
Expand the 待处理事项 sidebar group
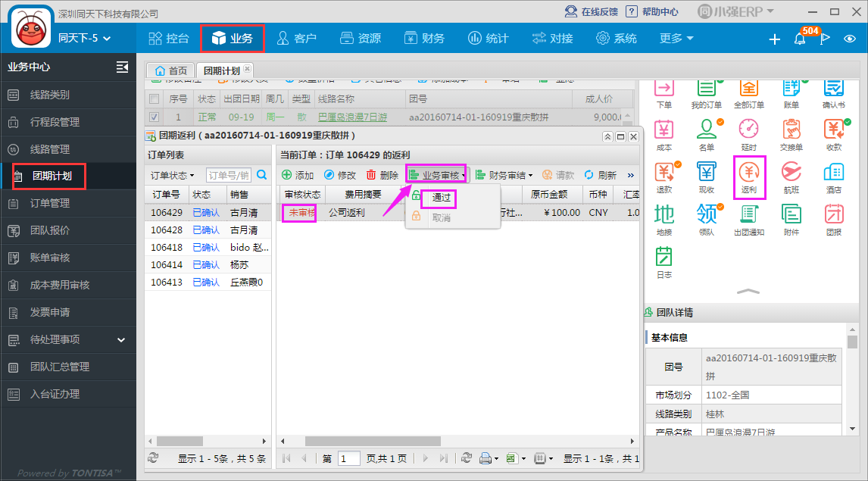pyautogui.click(x=68, y=339)
